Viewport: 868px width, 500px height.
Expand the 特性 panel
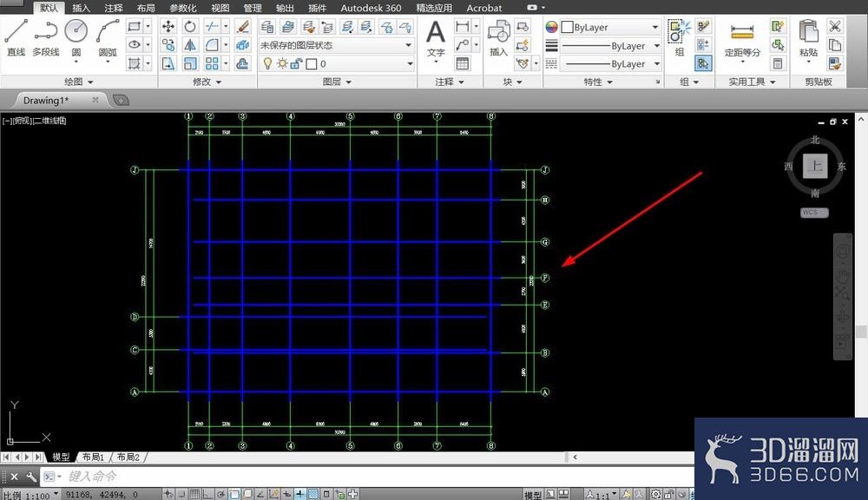point(598,82)
